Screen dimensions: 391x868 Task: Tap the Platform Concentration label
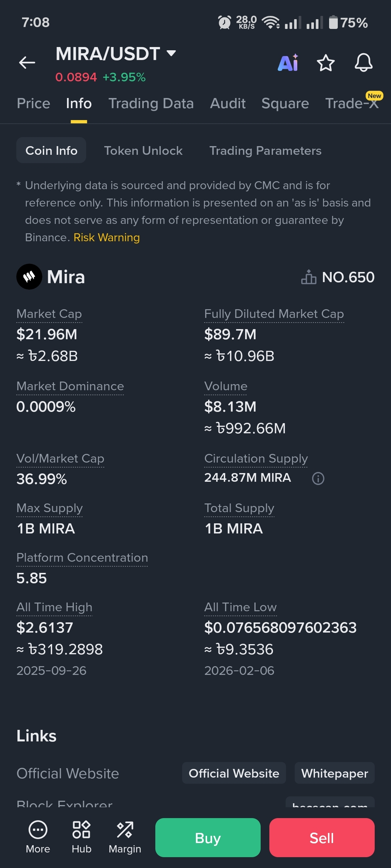(x=82, y=558)
